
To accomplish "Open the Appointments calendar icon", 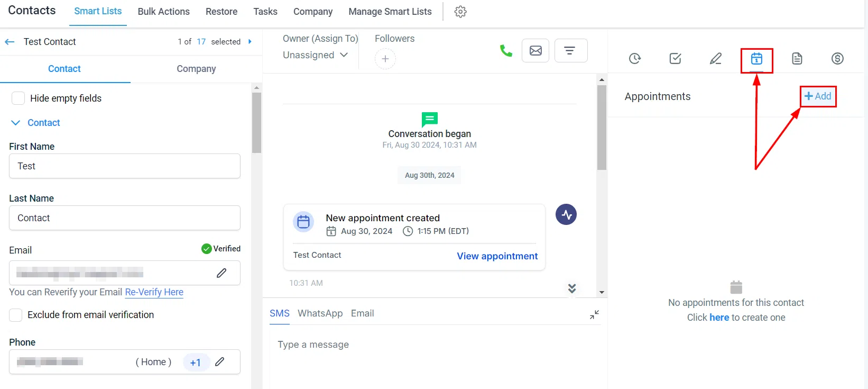I will (756, 58).
